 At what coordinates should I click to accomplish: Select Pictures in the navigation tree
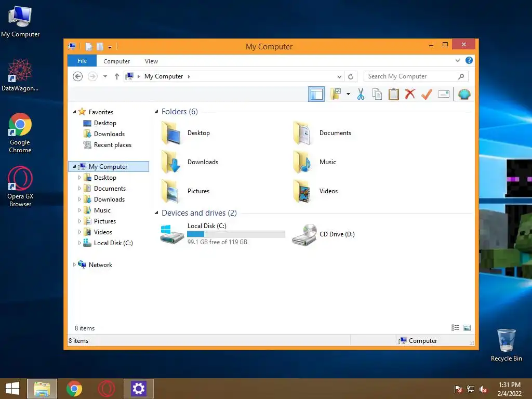tap(105, 221)
